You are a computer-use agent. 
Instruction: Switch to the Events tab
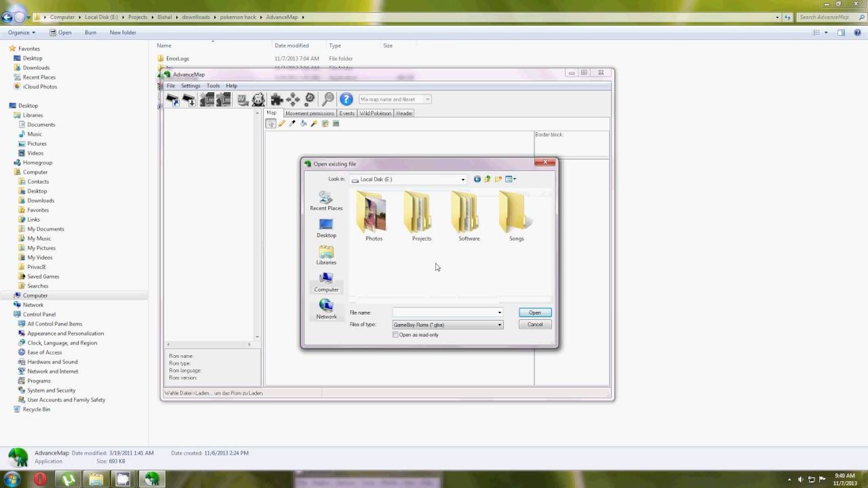[347, 113]
